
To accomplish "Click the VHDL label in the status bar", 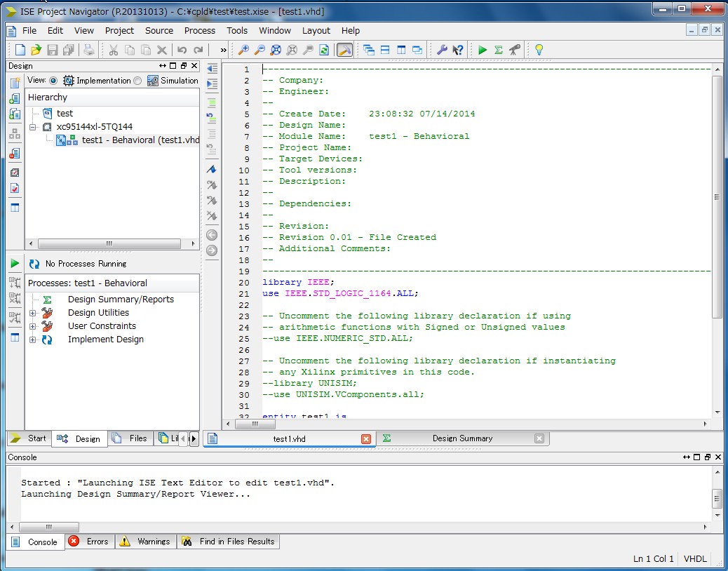I will coord(695,559).
